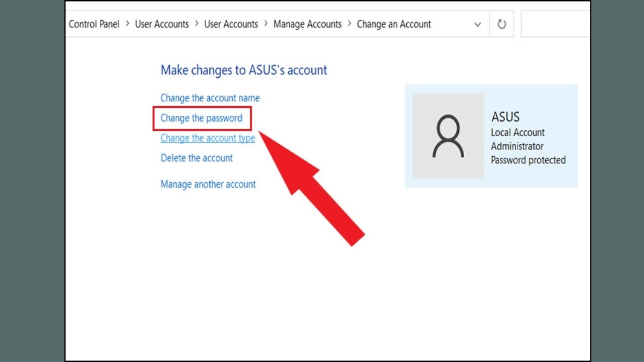Click Delete the account link

coord(196,158)
